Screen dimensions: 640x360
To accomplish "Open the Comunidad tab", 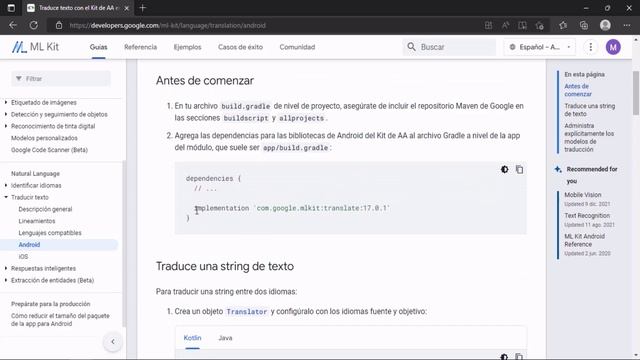I will (x=297, y=47).
